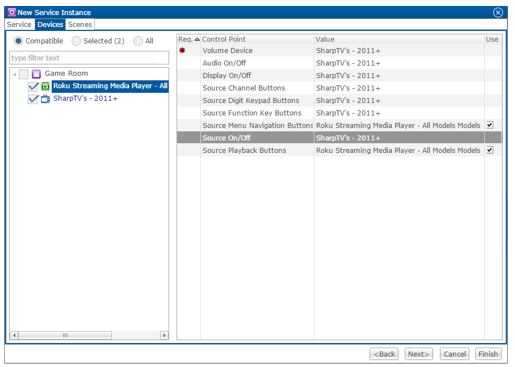
Task: Select the Source Channel Buttons row
Action: point(339,88)
